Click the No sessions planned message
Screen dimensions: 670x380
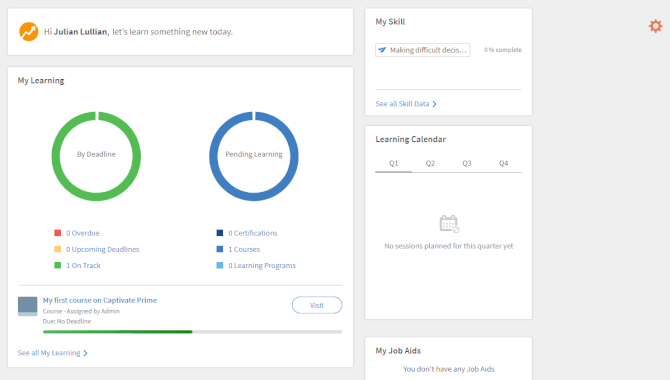tap(449, 246)
